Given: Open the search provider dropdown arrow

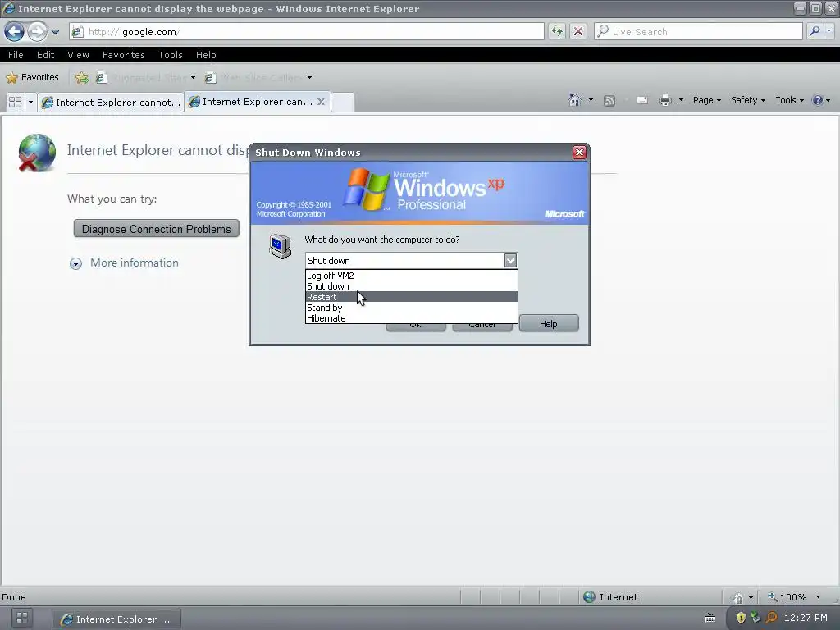Looking at the screenshot, I should click(829, 32).
